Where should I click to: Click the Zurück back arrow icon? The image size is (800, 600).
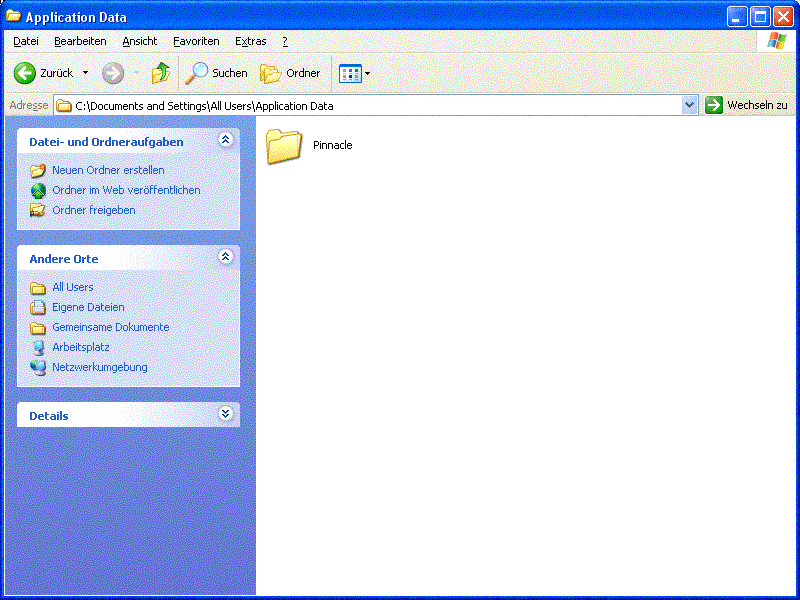point(25,73)
